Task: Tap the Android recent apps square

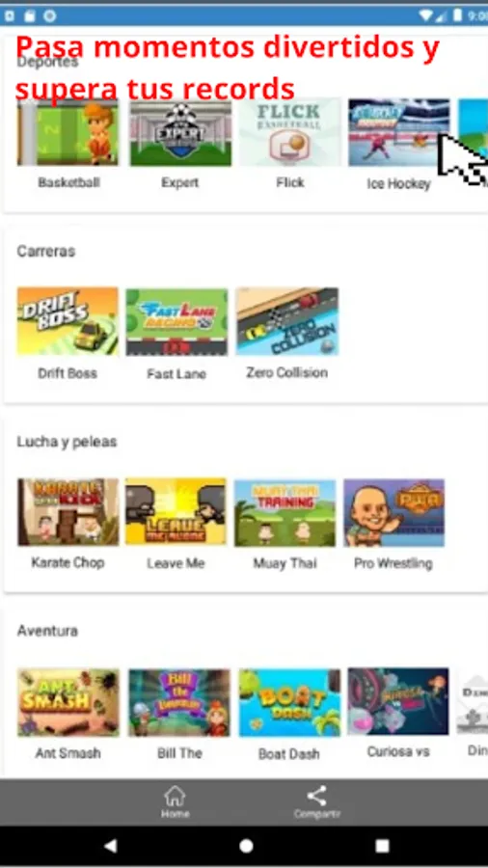Action: [382, 846]
